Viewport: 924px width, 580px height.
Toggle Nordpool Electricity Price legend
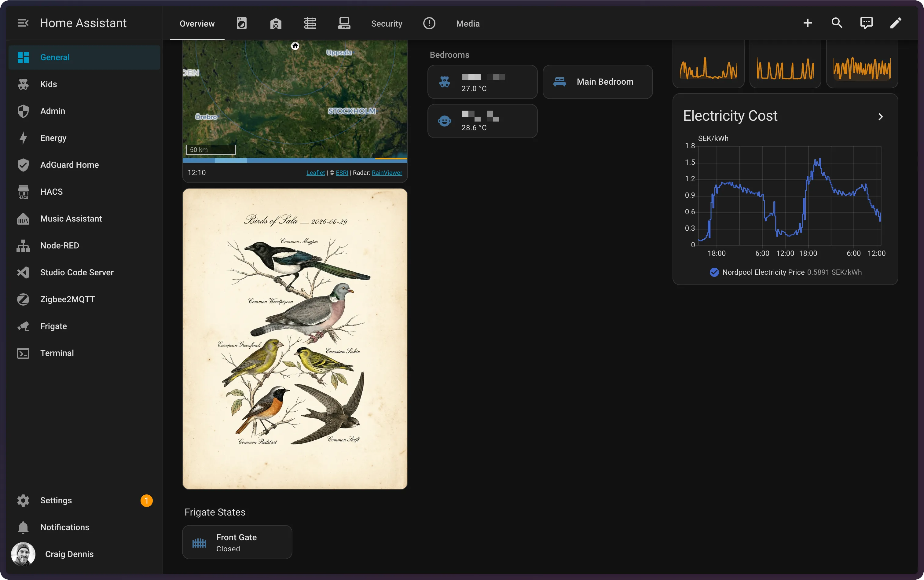point(785,272)
